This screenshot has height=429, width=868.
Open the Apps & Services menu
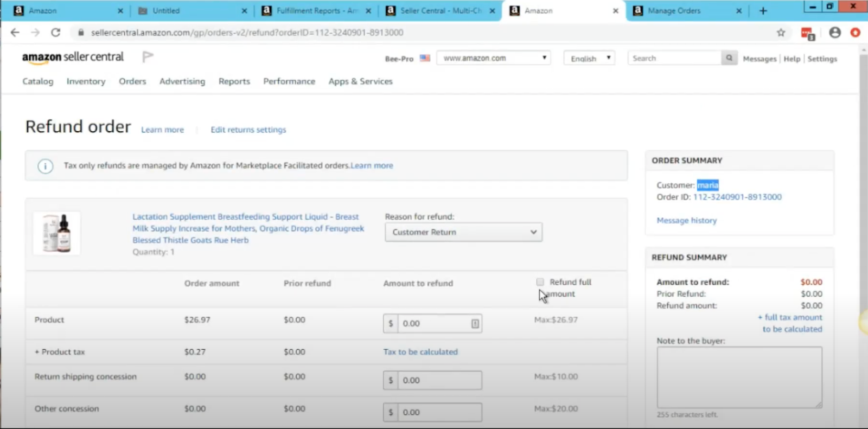360,81
